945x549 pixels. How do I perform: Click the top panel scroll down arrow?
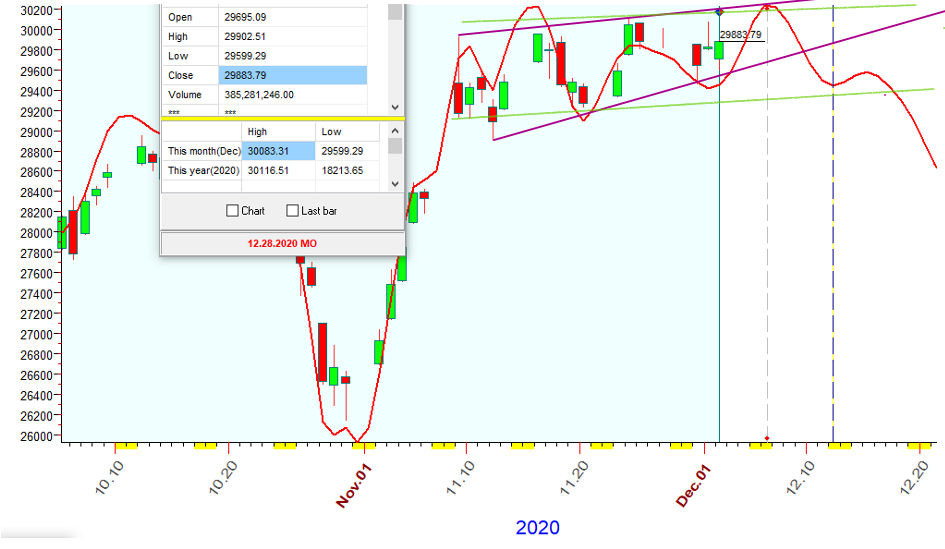395,107
